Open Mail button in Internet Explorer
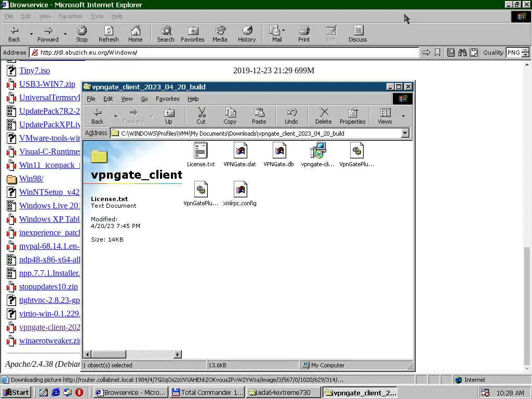The image size is (532, 399). (276, 34)
